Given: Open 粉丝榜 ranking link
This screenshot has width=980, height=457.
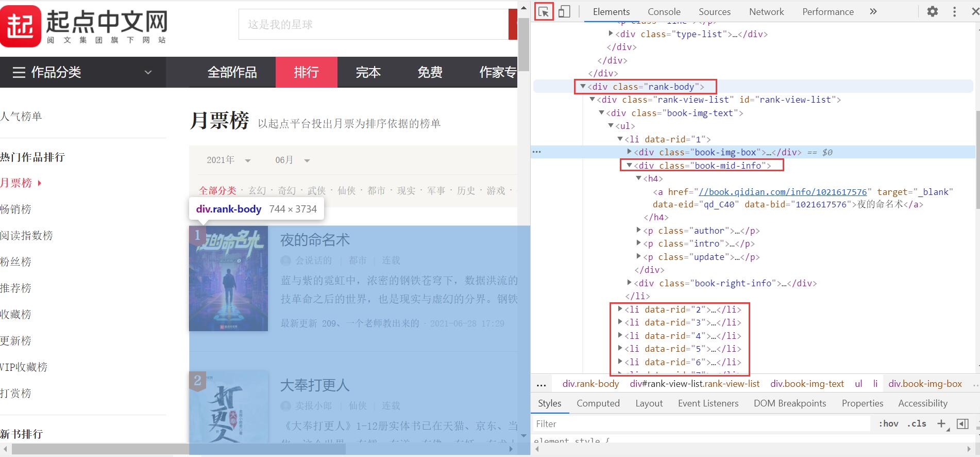Looking at the screenshot, I should 15,262.
